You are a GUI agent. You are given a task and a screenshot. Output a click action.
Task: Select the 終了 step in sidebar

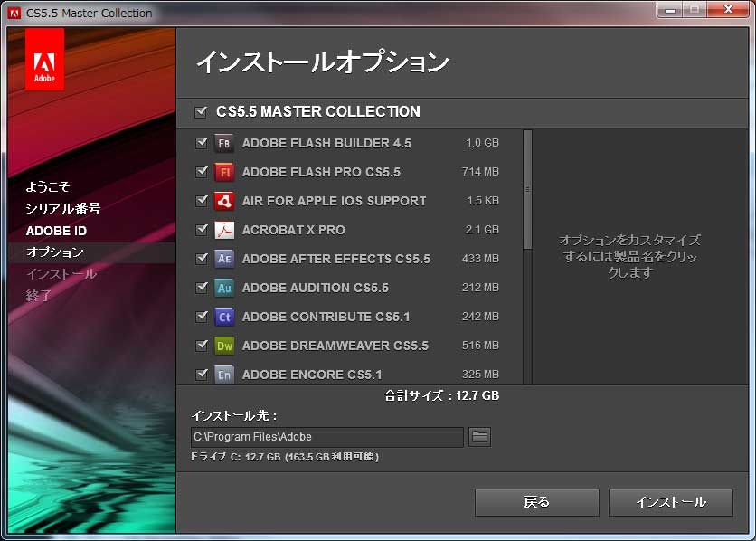click(39, 295)
